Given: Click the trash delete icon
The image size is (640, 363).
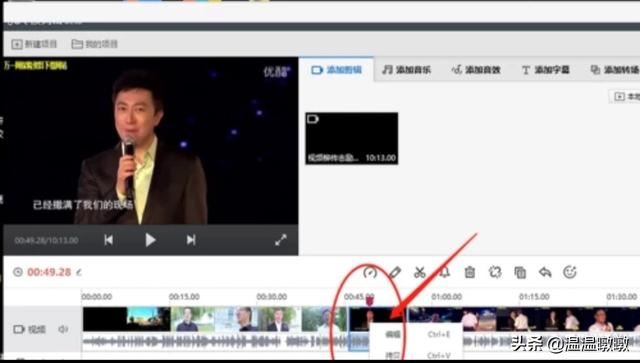Looking at the screenshot, I should 470,272.
